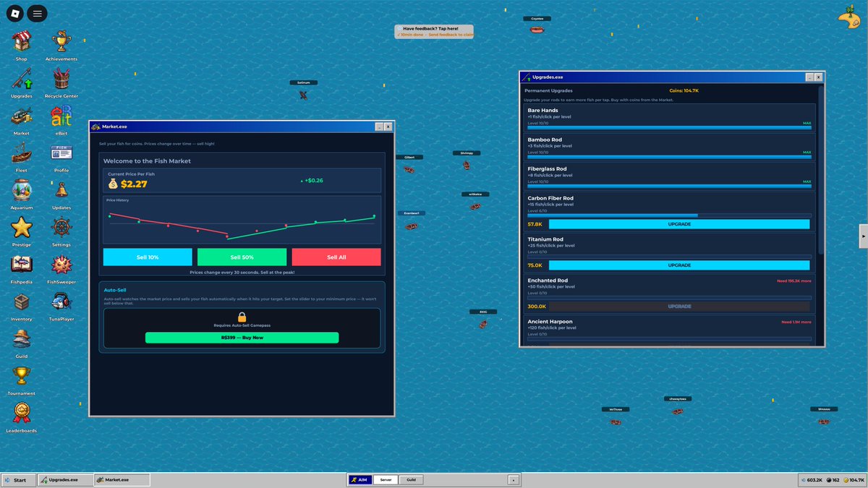Screen dimensions: 868x488
Task: Open the Settings ship wheel icon
Action: pos(61,227)
